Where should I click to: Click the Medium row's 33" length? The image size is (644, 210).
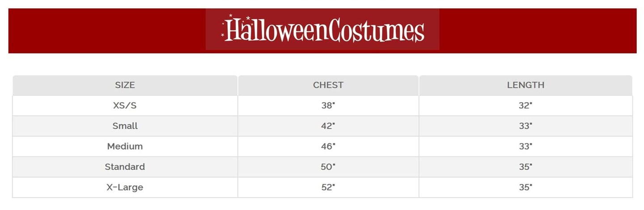click(x=525, y=146)
